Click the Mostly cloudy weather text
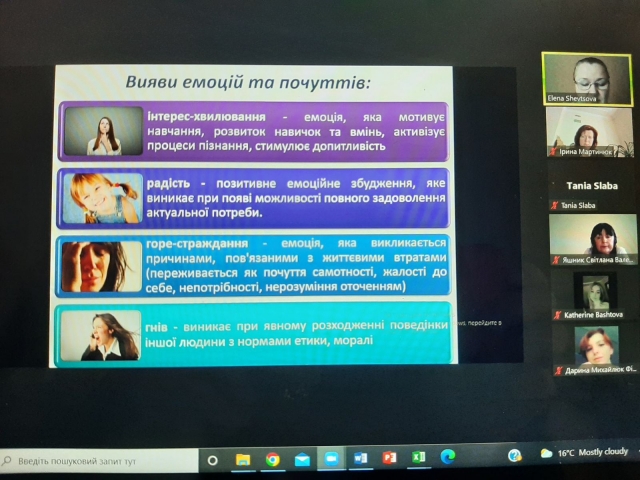The image size is (640, 480). click(603, 451)
